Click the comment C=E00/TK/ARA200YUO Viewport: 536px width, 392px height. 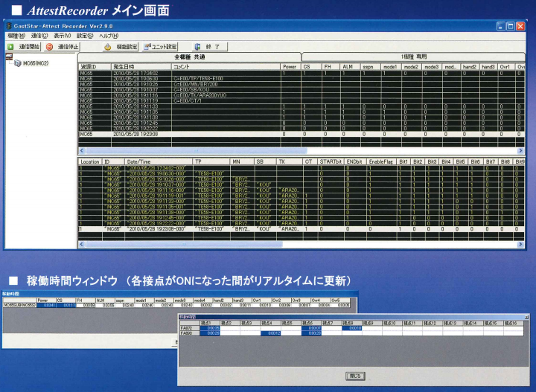click(x=200, y=95)
